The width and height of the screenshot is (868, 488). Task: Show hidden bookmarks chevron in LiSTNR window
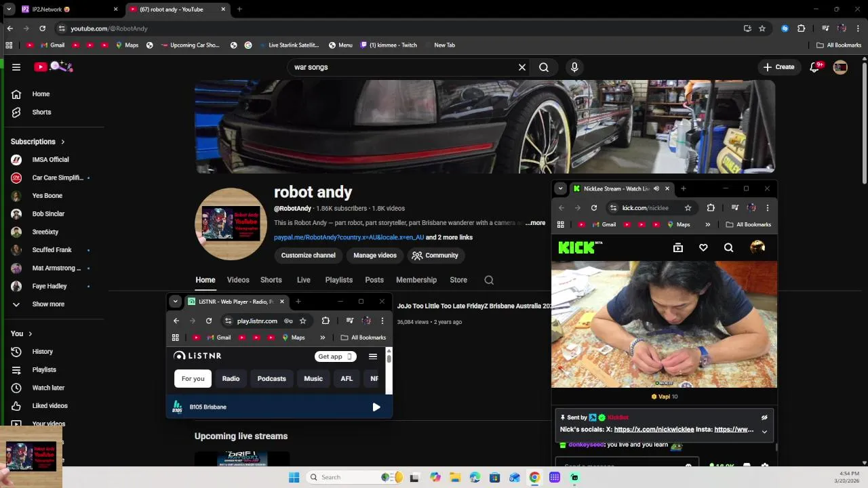click(322, 338)
